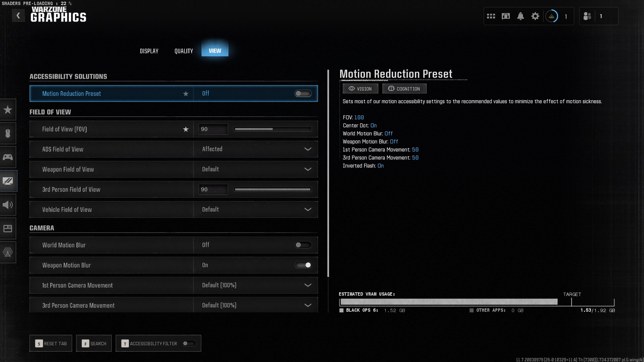
Task: Expand Weapon Field of View dropdown
Action: 307,169
